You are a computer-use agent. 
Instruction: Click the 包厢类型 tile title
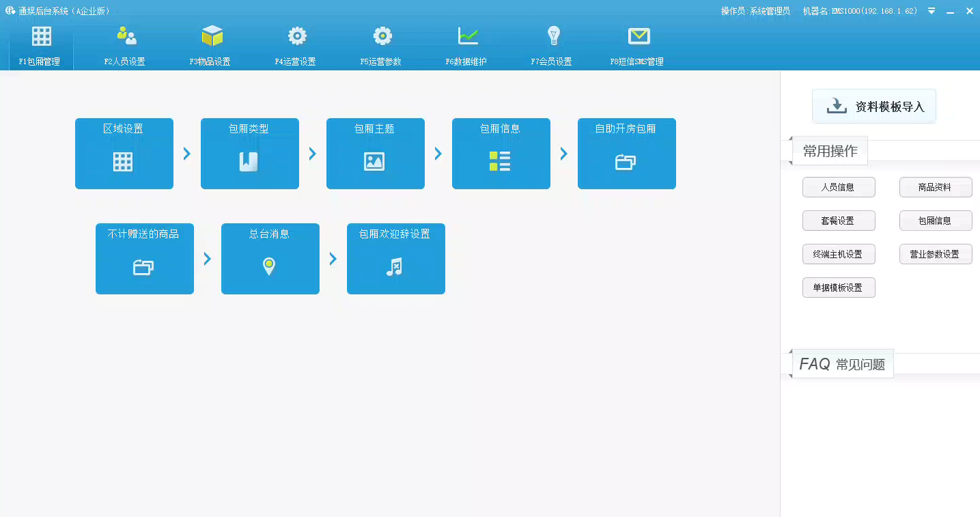[249, 128]
